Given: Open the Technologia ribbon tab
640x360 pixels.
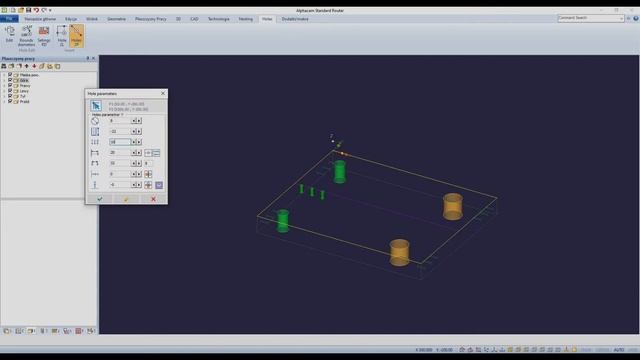Looking at the screenshot, I should click(218, 19).
